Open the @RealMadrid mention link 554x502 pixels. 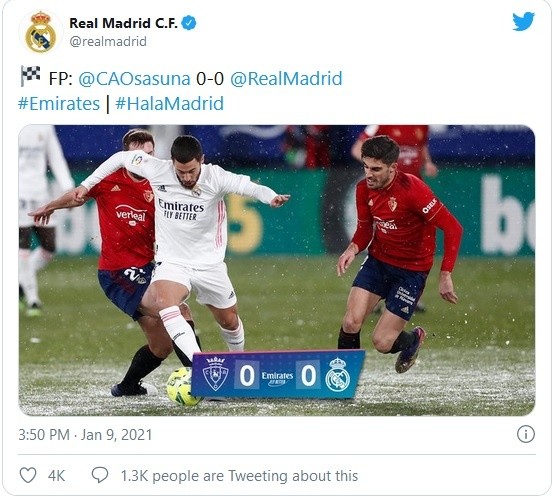click(x=286, y=78)
